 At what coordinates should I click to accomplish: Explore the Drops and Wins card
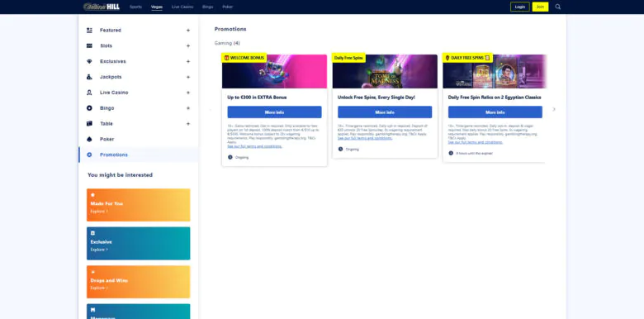(99, 288)
